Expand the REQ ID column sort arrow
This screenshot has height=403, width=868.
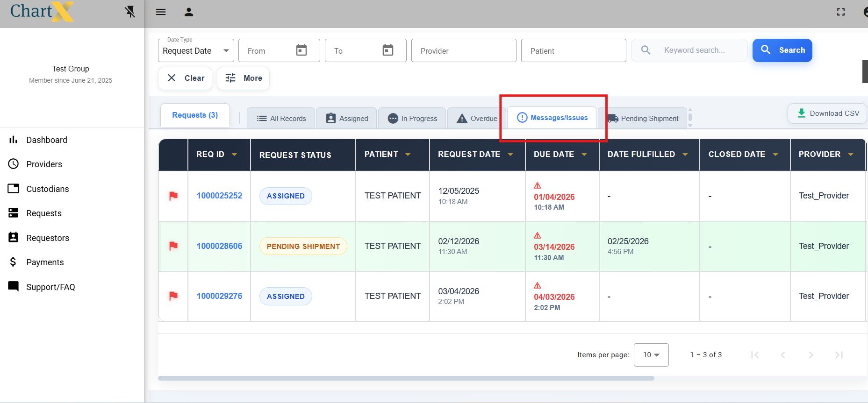[x=234, y=155]
